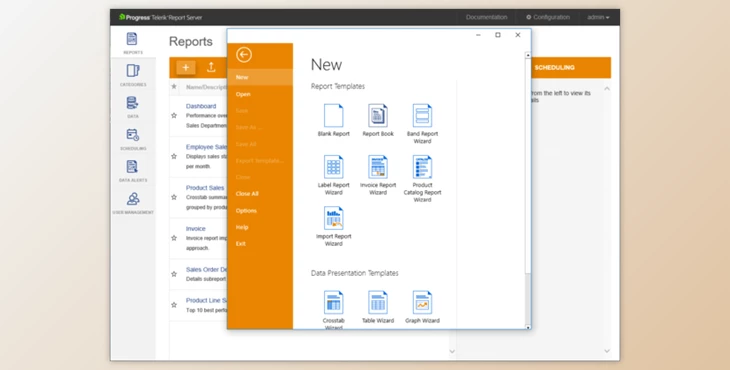Open the Data Alerts section in the sidebar
This screenshot has width=730, height=370.
click(x=133, y=170)
